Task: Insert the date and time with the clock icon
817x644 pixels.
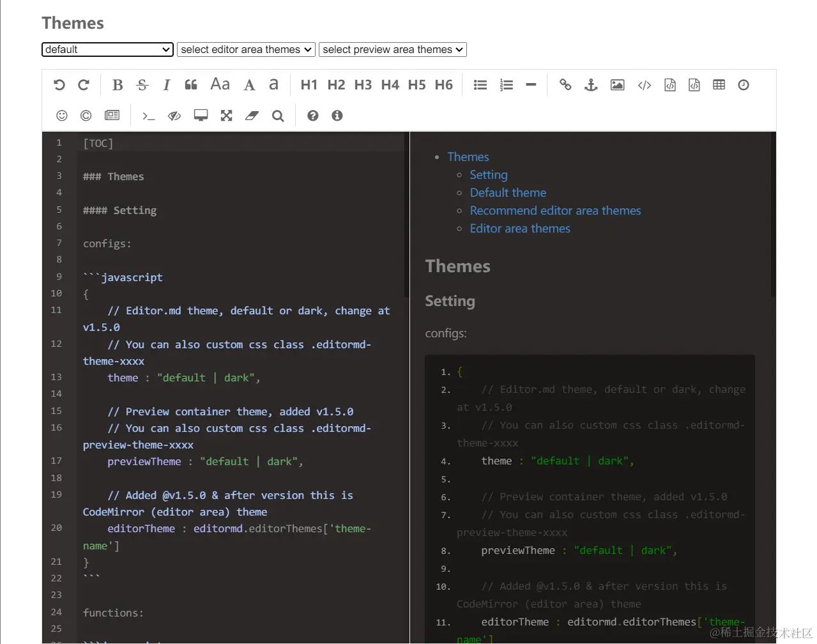Action: [744, 85]
